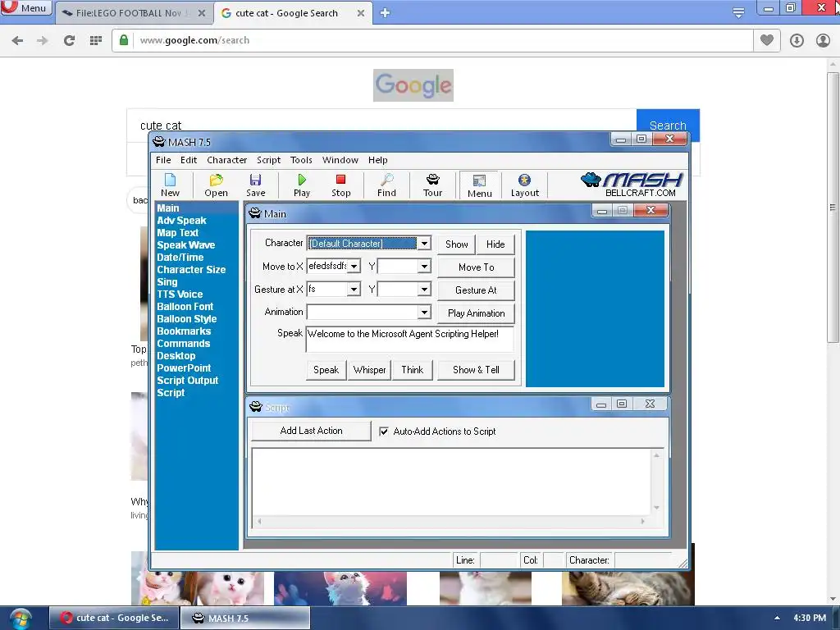840x630 pixels.
Task: Select Speak Wave in the sidebar
Action: [186, 244]
